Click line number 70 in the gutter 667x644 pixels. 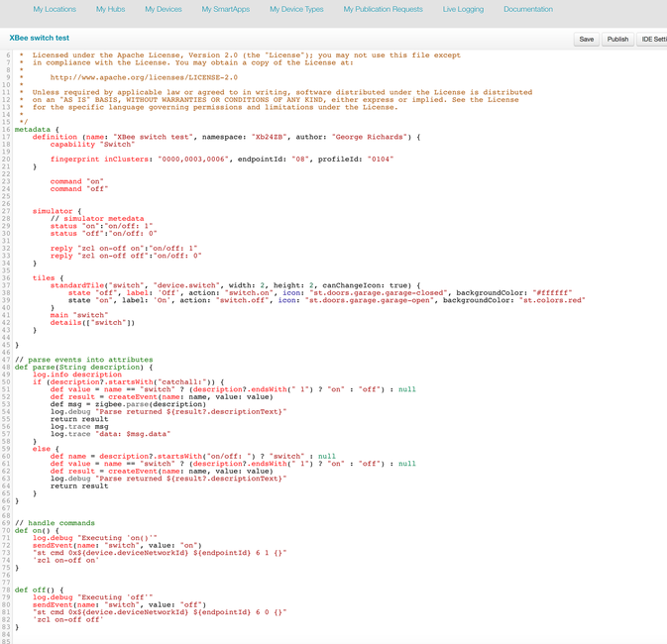click(x=6, y=531)
